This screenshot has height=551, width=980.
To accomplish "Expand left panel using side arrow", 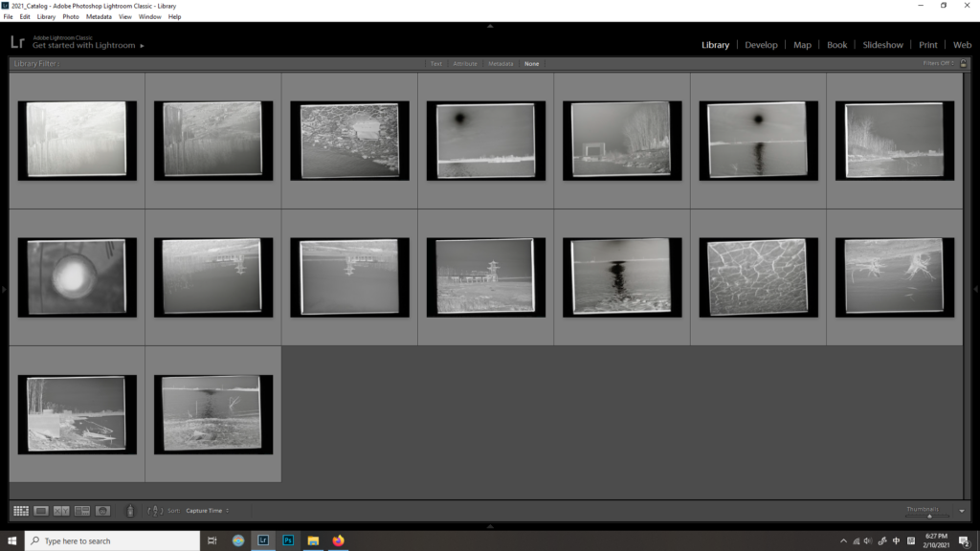I will [4, 289].
